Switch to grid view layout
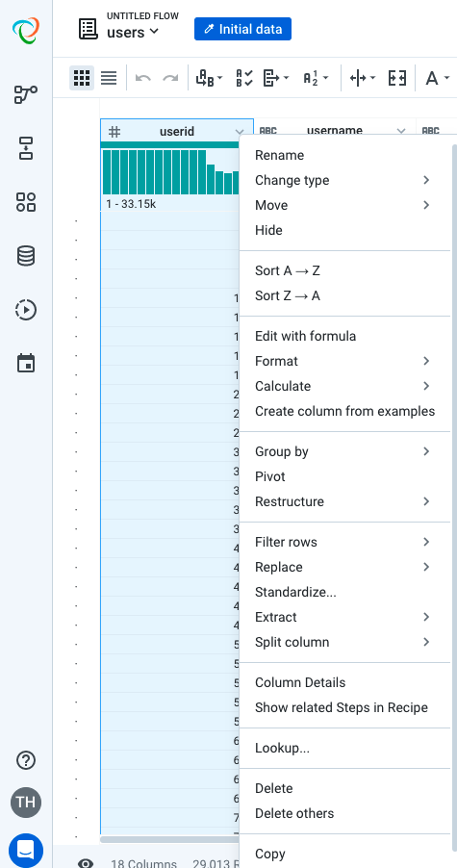 tap(82, 78)
